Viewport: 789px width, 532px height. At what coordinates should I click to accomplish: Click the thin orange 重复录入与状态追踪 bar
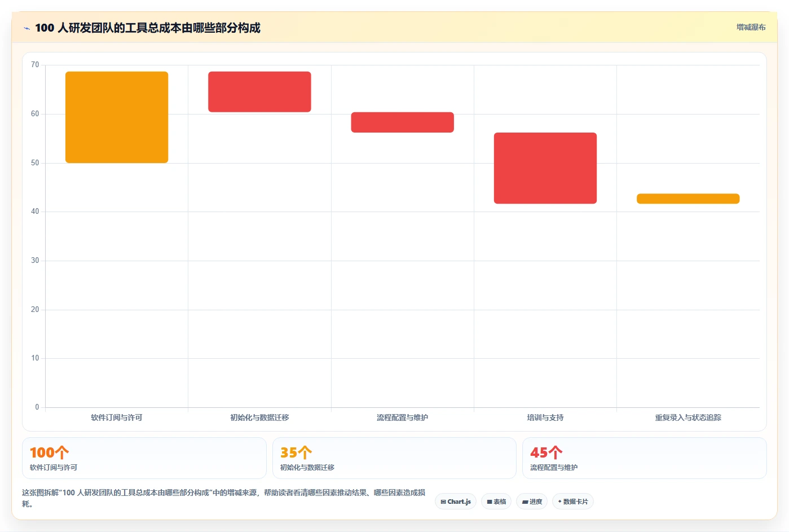point(688,199)
